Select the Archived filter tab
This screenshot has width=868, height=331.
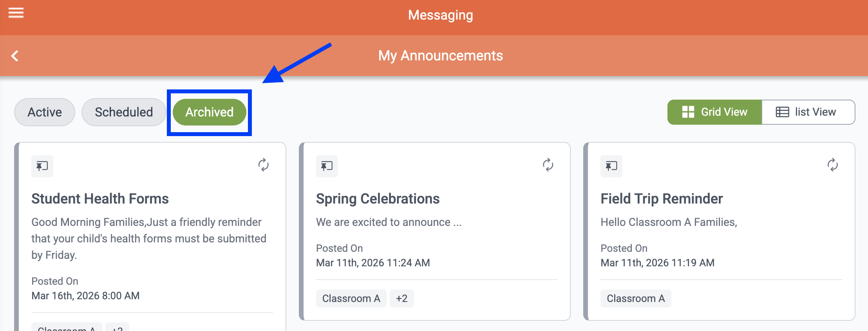click(209, 112)
